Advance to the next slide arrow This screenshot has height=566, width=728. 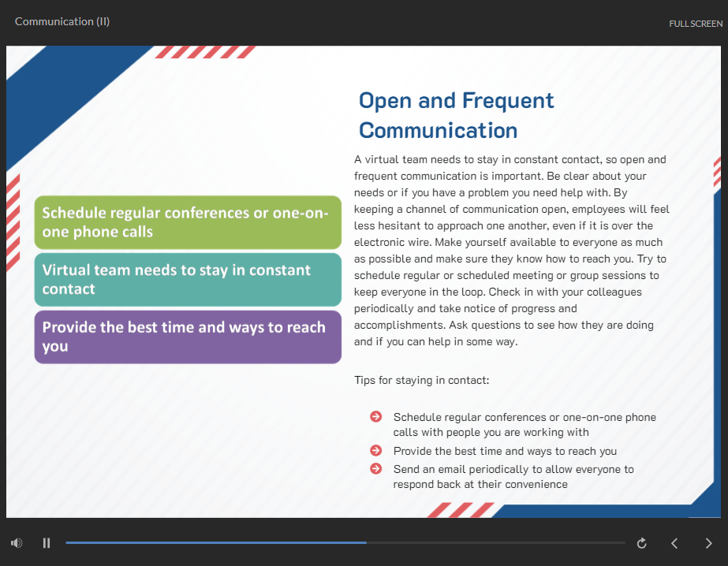coord(707,542)
